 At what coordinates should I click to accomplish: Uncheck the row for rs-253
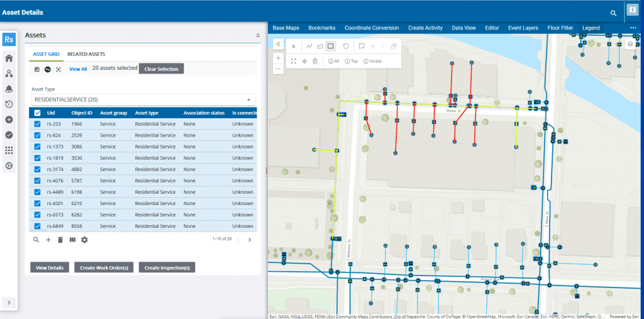(x=38, y=124)
